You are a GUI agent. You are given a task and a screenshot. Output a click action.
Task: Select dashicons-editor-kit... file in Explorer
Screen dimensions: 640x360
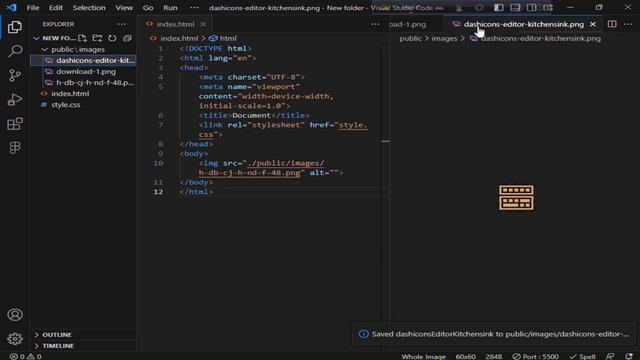pyautogui.click(x=83, y=60)
